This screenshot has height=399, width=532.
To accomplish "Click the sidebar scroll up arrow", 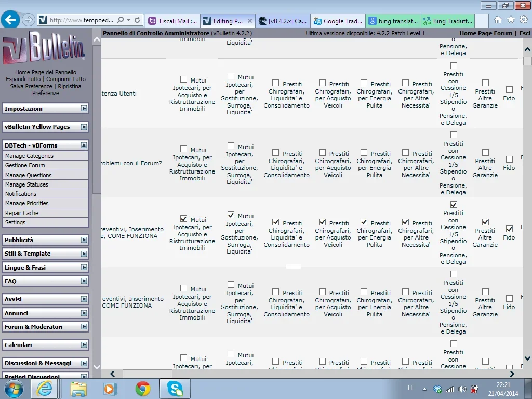I will 97,39.
